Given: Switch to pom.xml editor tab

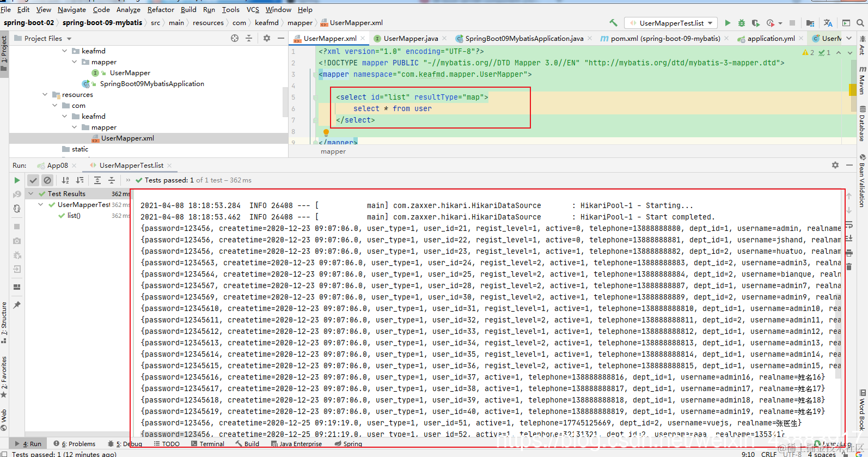Looking at the screenshot, I should pos(665,39).
